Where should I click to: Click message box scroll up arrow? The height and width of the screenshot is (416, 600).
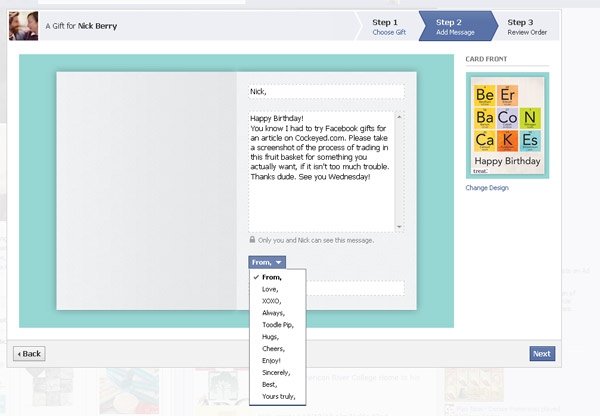[x=399, y=117]
